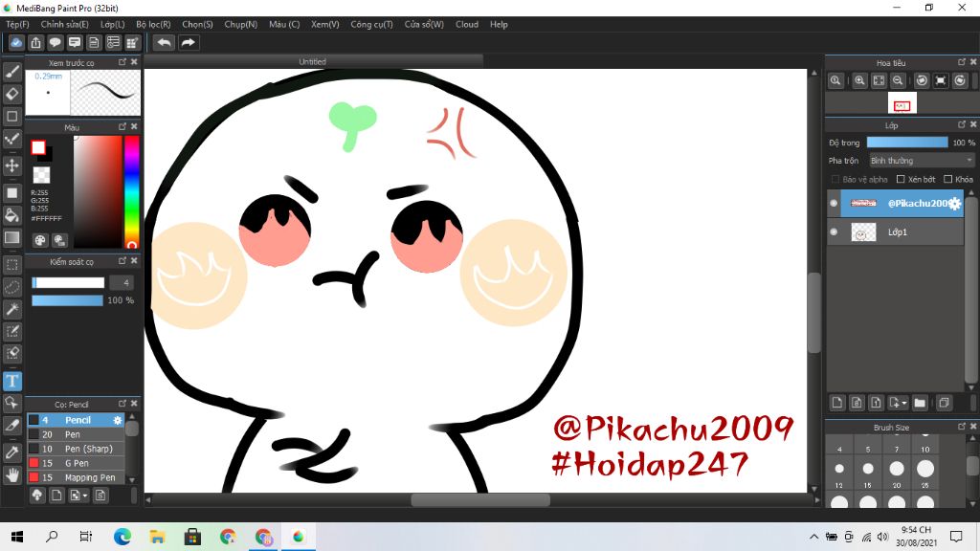Select the Pen brush in brush list
980x551 pixels.
[76, 435]
